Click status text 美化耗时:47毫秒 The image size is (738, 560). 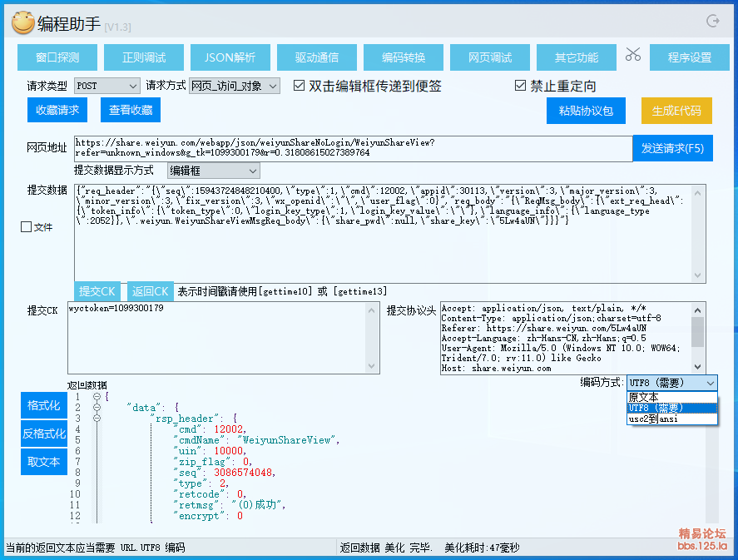click(x=482, y=548)
